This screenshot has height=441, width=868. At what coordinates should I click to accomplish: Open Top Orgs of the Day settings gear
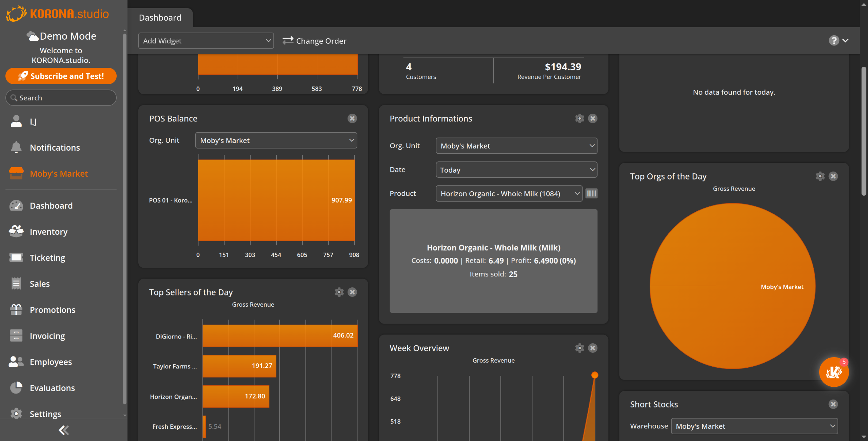tap(820, 176)
